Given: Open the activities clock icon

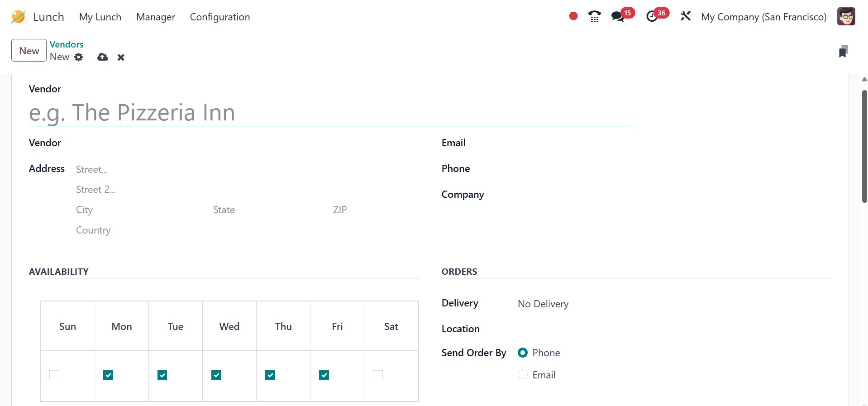Looking at the screenshot, I should pyautogui.click(x=652, y=17).
